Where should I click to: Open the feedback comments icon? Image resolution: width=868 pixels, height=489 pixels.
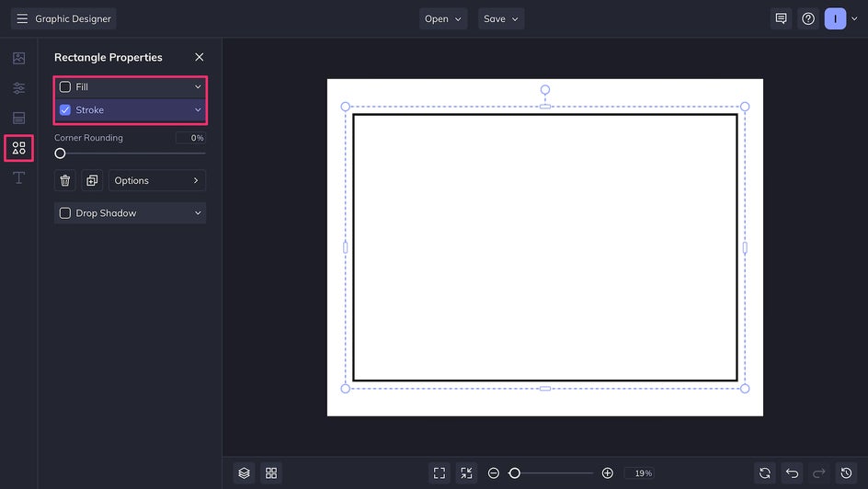point(781,18)
